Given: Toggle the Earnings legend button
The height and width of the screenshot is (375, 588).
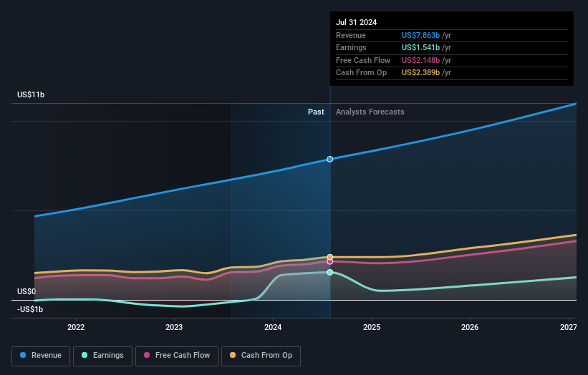Looking at the screenshot, I should click(102, 356).
